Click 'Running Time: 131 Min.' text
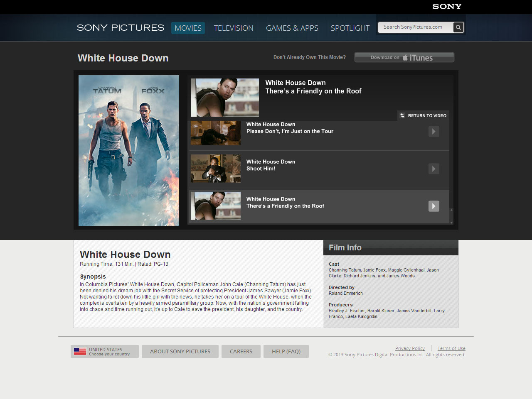Image resolution: width=532 pixels, height=399 pixels. pos(106,264)
